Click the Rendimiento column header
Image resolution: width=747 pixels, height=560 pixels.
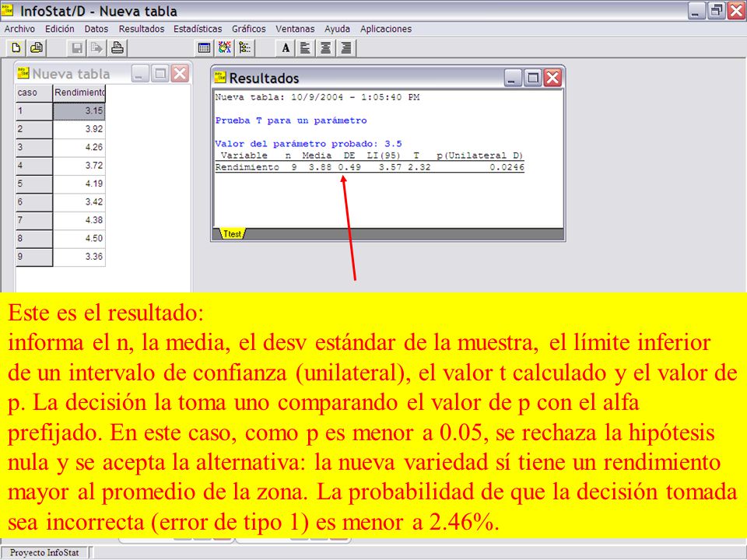pos(79,93)
